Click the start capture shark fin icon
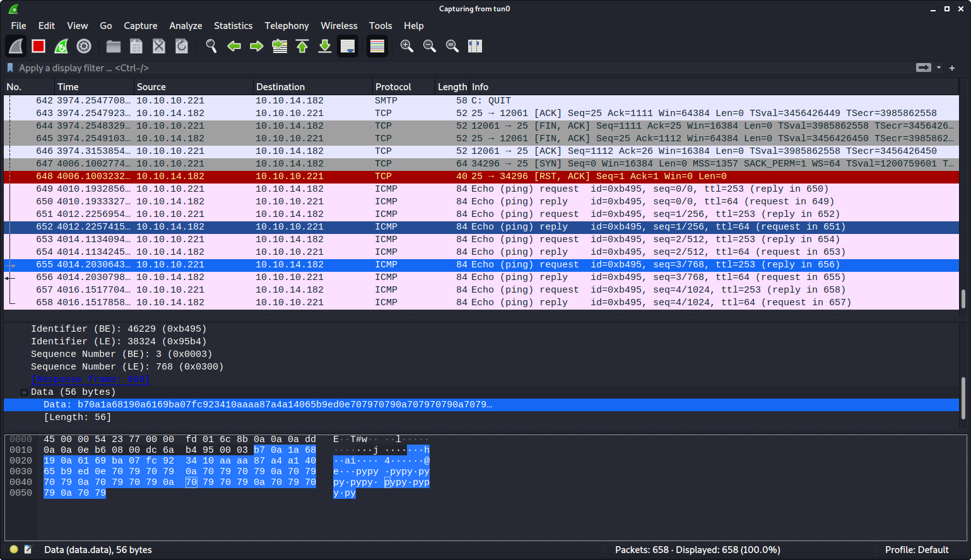Screen dimensions: 971x560 pos(16,46)
